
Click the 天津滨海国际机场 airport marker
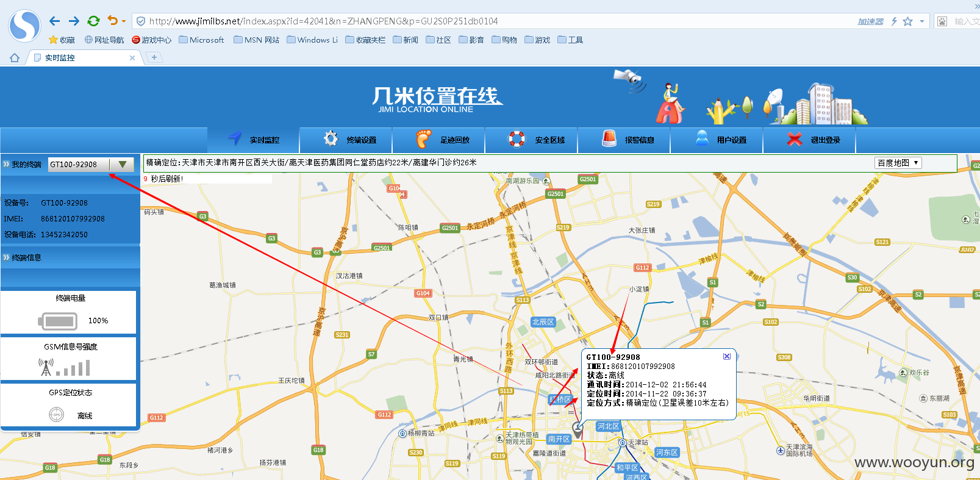click(x=781, y=451)
